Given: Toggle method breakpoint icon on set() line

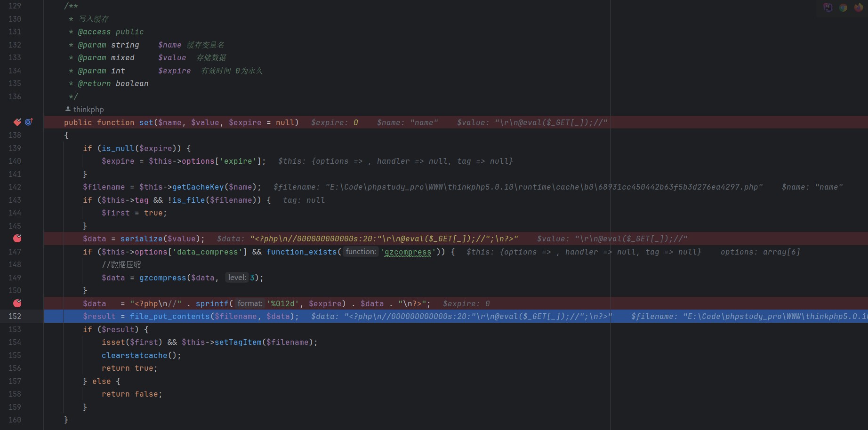Looking at the screenshot, I should (17, 122).
